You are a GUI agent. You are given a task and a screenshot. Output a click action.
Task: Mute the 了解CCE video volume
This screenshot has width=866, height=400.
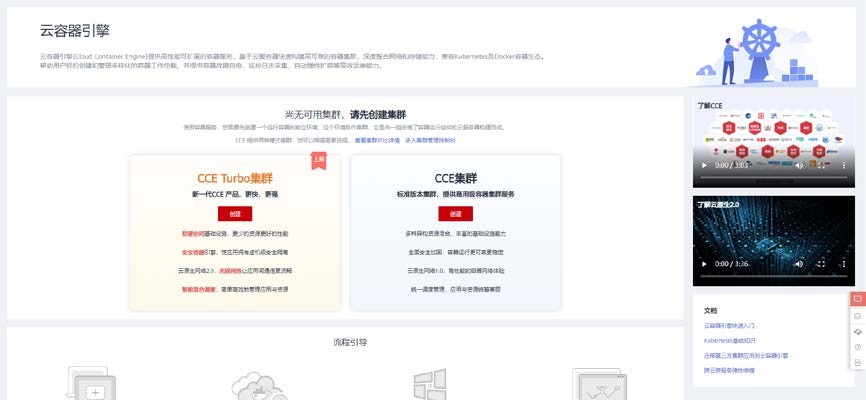tap(799, 165)
